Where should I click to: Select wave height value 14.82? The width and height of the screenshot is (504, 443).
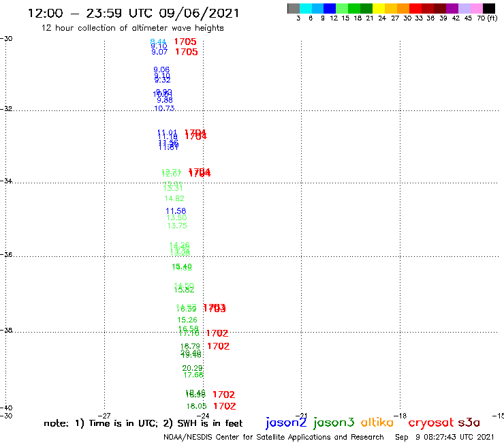pos(174,198)
